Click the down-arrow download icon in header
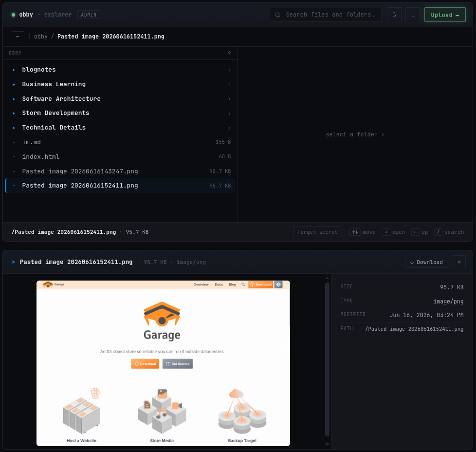This screenshot has width=476, height=452. tap(413, 15)
